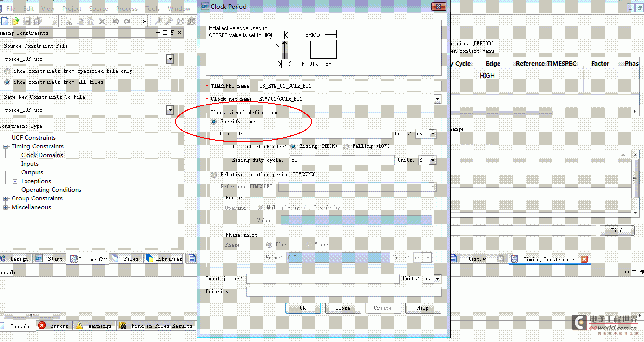Open the Time units ns dropdown
644x342 pixels.
[433, 134]
